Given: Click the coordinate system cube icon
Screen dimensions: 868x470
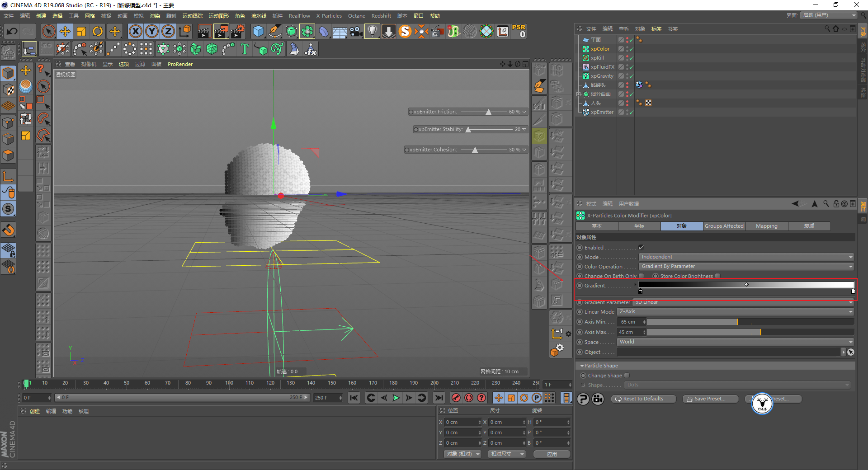Looking at the screenshot, I should click(x=185, y=31).
